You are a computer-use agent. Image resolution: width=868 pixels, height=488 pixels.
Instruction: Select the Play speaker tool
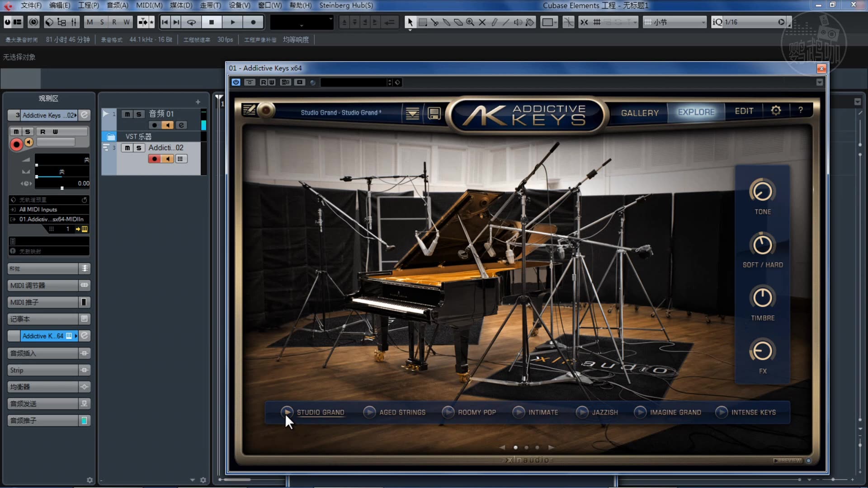click(x=518, y=22)
